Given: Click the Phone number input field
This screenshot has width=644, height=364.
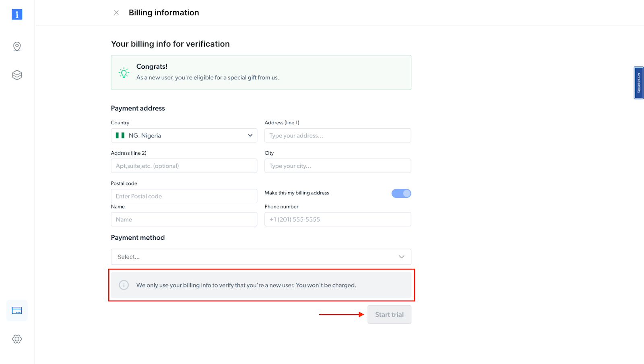Looking at the screenshot, I should 338,220.
